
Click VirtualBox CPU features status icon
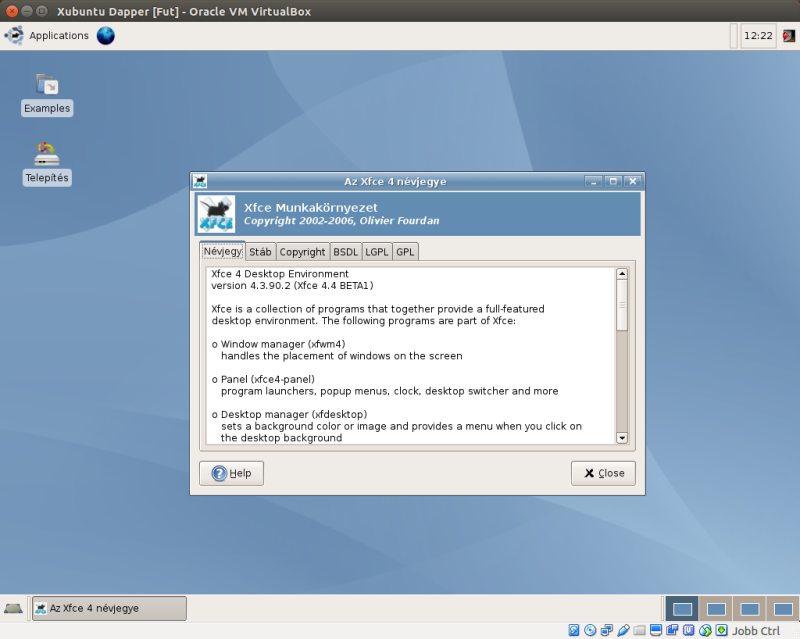pos(688,630)
